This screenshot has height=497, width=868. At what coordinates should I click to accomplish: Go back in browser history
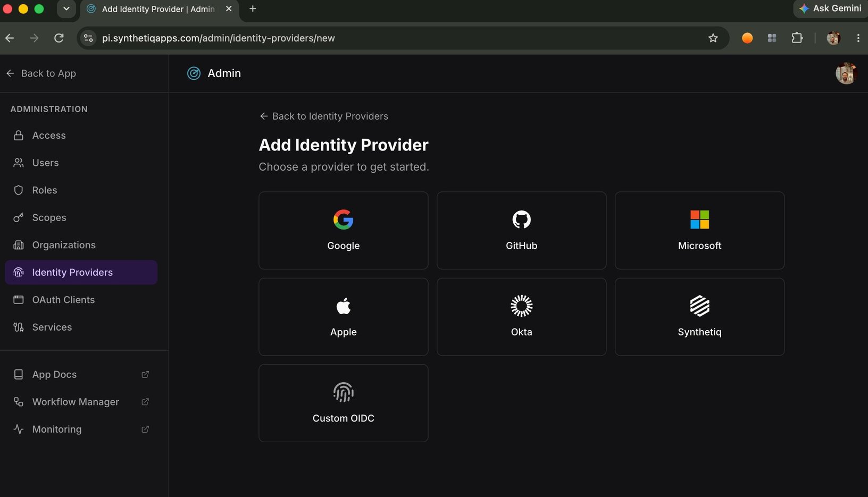coord(10,38)
